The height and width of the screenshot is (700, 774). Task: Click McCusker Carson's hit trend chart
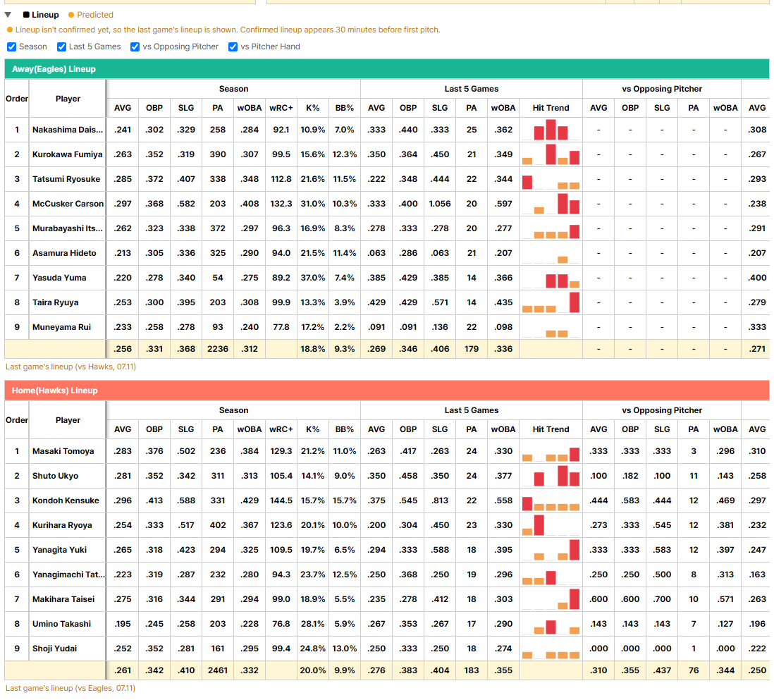click(x=551, y=204)
